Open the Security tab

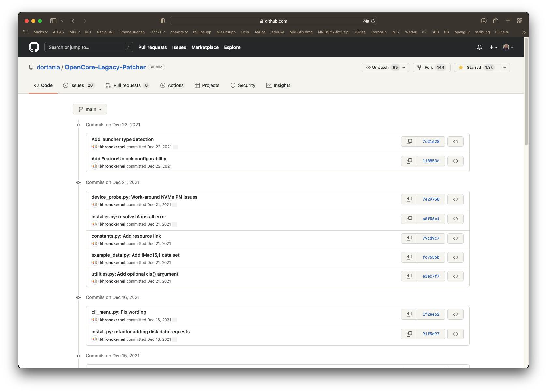243,85
